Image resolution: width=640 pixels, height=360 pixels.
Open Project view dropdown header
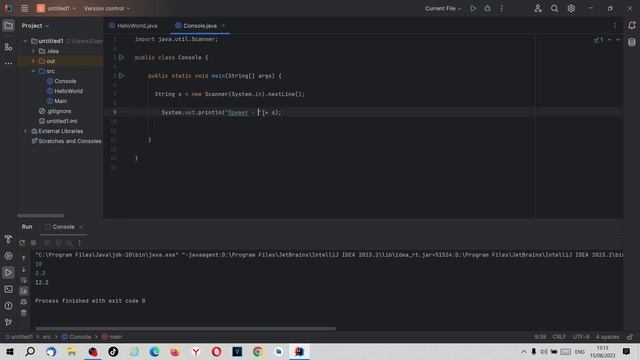tap(35, 26)
